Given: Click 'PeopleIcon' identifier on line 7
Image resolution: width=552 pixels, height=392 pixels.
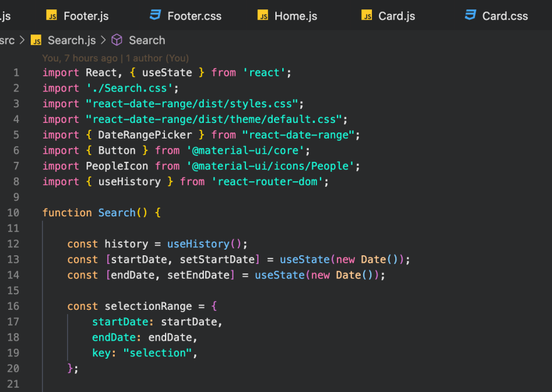Looking at the screenshot, I should click(117, 166).
